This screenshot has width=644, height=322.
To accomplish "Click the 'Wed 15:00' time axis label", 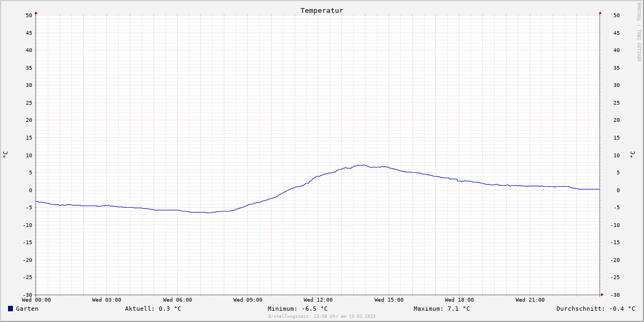I will 389,300.
